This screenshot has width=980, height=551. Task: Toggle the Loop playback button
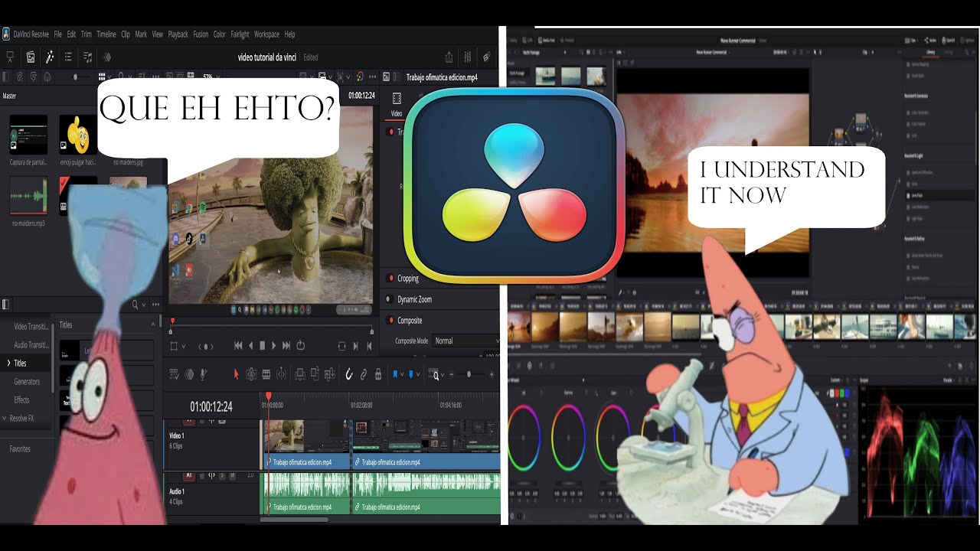(x=300, y=346)
